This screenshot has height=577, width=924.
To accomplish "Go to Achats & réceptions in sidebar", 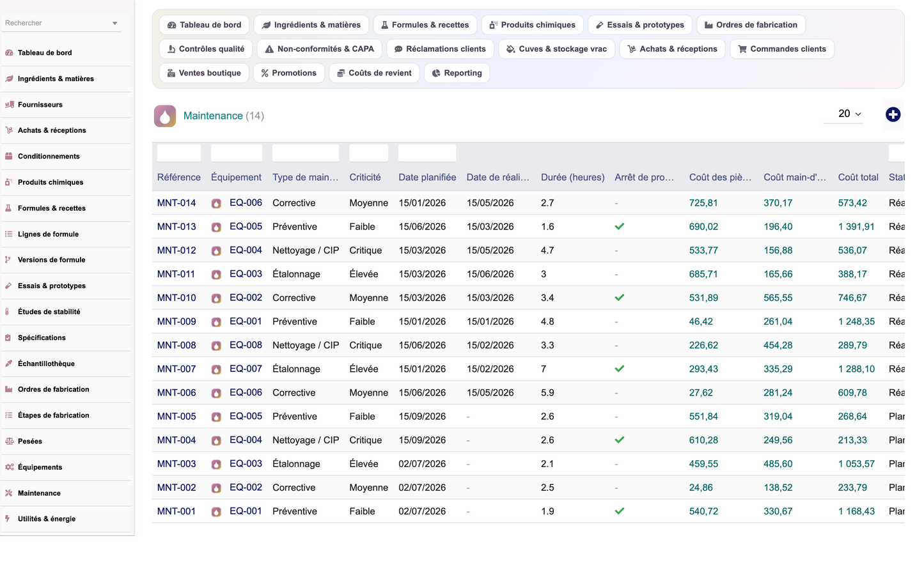I will point(52,130).
